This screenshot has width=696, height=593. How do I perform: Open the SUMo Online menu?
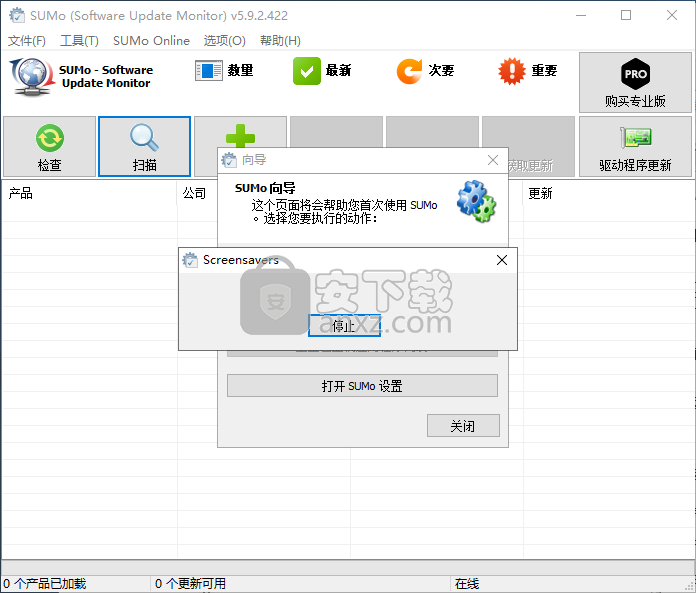(x=151, y=41)
